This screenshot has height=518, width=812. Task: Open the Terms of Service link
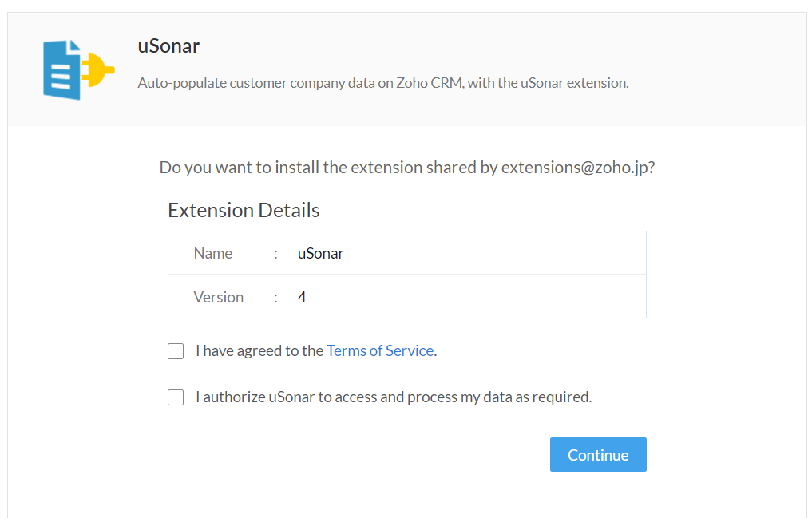coord(380,350)
